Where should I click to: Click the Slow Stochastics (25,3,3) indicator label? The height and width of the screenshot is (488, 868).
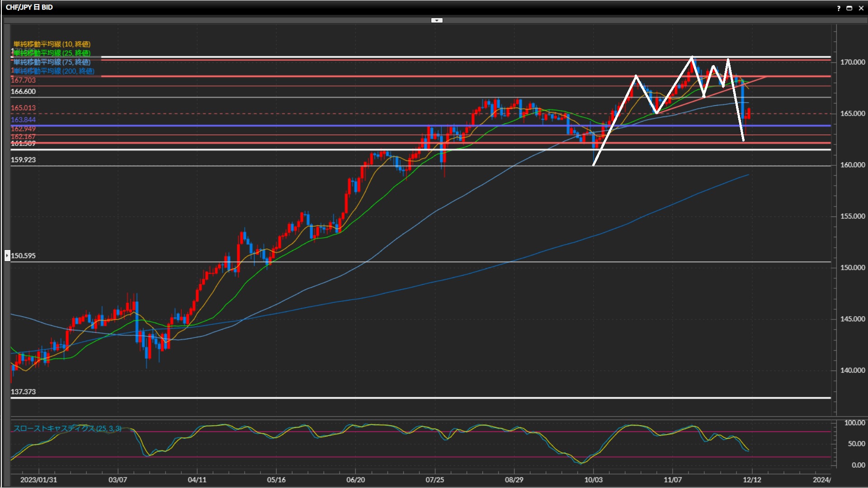[x=67, y=428]
